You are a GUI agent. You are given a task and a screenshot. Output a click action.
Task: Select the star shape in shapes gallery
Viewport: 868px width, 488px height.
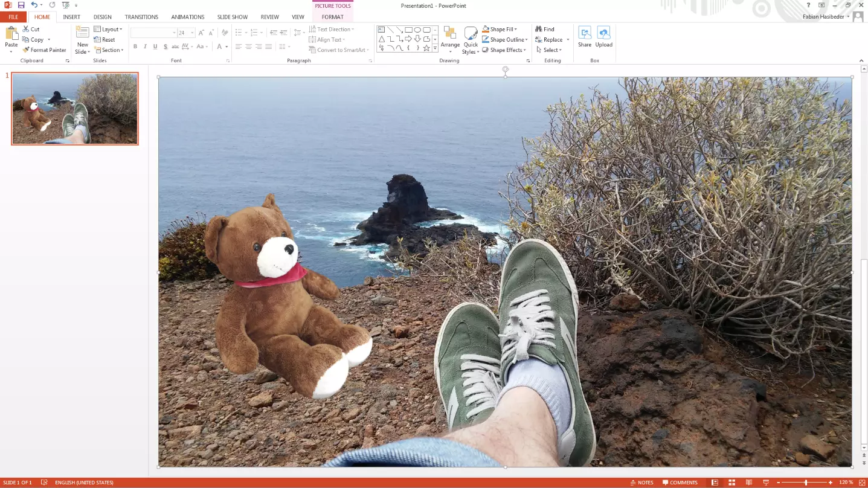point(426,48)
